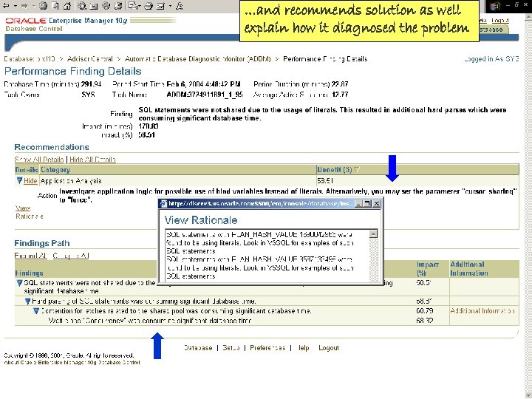Click footer Logout link
532x399 pixels.
tap(328, 348)
